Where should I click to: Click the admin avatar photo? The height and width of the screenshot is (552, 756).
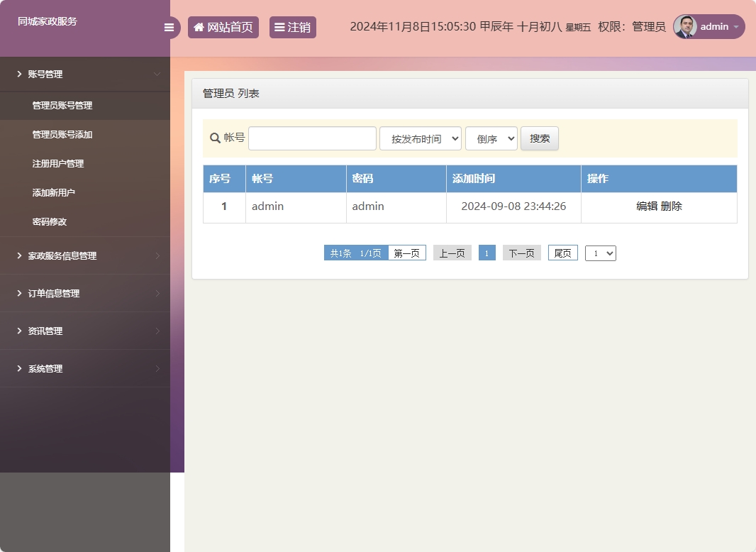684,27
